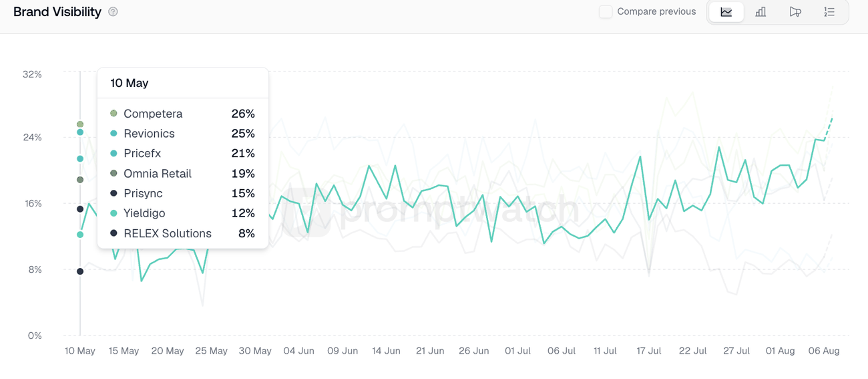The width and height of the screenshot is (868, 379).
Task: Click Yieldigo in the tooltip
Action: tap(144, 213)
